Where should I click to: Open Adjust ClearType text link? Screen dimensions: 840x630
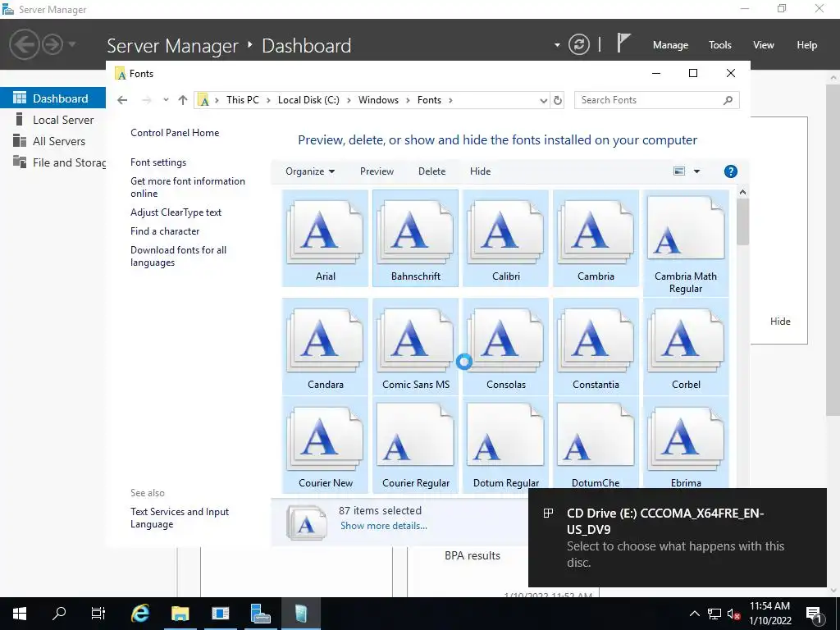[176, 212]
